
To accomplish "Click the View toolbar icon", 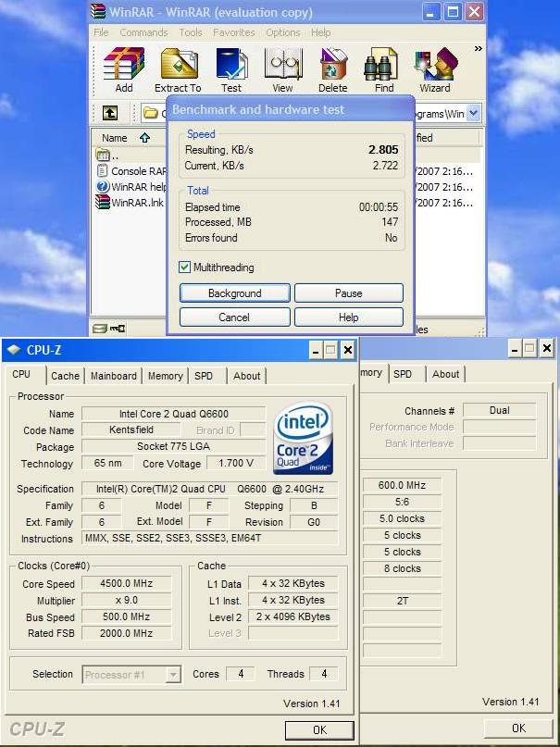I will (x=282, y=69).
